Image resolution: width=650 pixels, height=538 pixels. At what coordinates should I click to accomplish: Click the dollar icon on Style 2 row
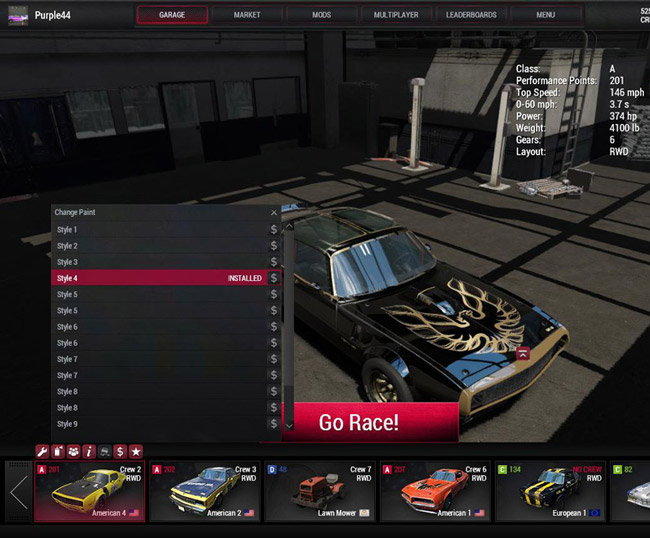coord(274,246)
